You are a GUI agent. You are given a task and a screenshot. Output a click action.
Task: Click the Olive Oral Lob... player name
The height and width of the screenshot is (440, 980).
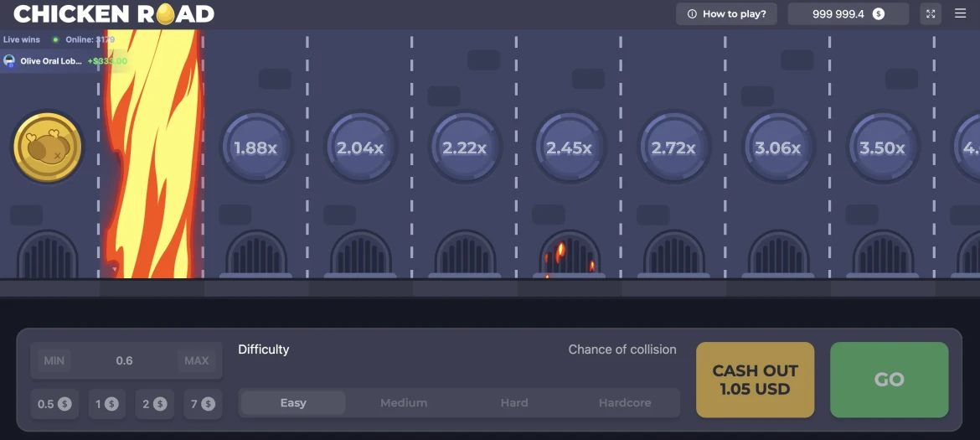coord(51,61)
